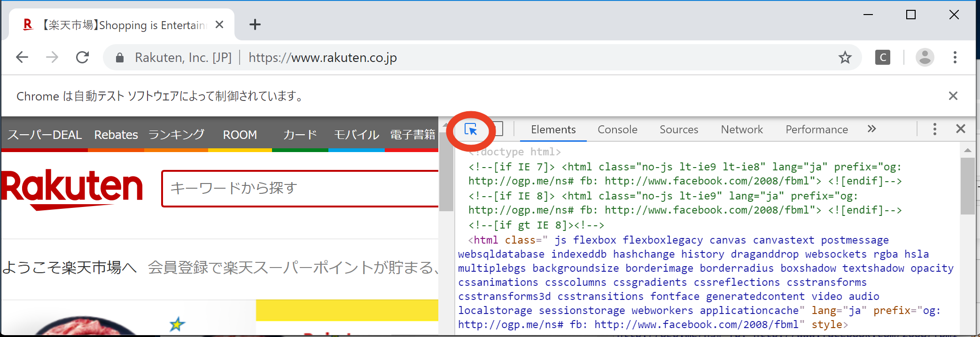
Task: Reload the Rakuten page
Action: (x=83, y=57)
